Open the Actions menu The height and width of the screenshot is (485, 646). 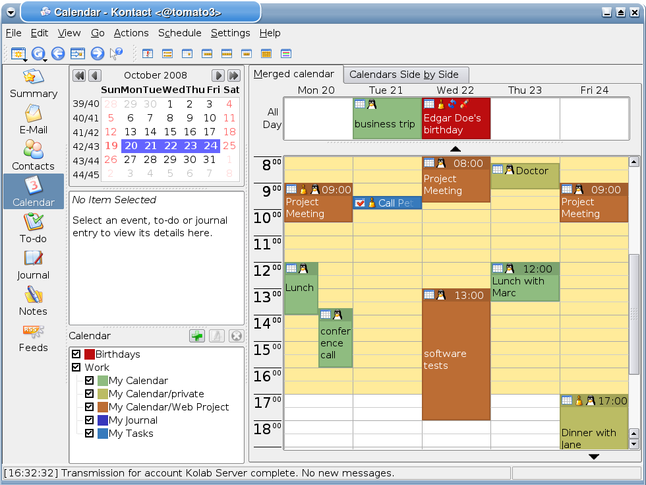[x=131, y=33]
